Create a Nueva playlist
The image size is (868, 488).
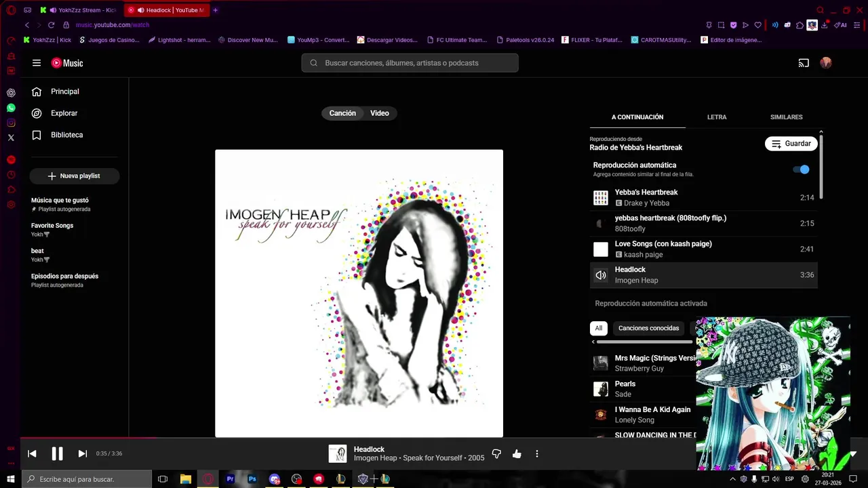[74, 176]
